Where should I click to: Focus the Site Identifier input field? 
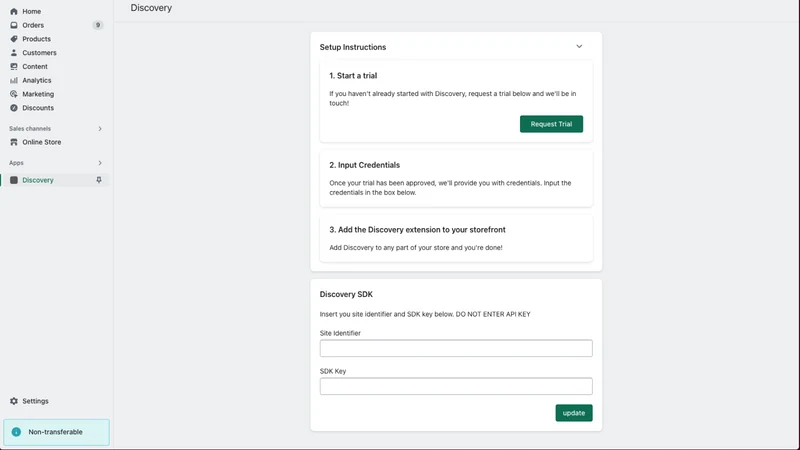456,348
